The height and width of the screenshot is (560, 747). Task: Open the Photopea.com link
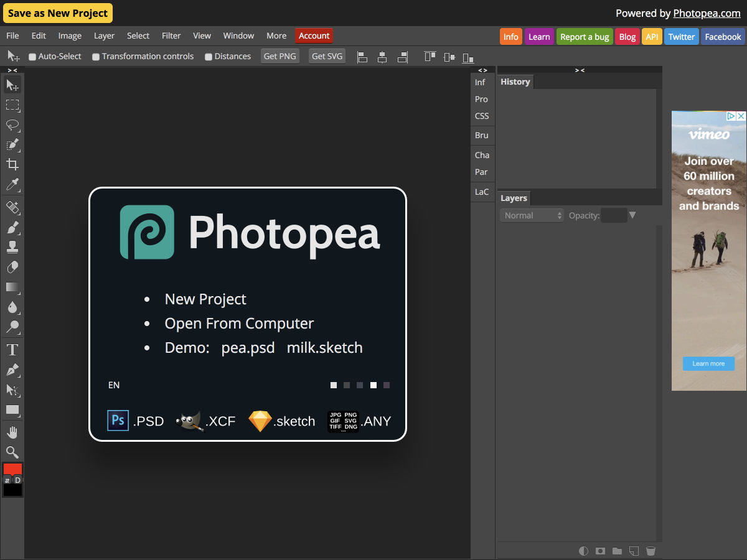pyautogui.click(x=707, y=13)
